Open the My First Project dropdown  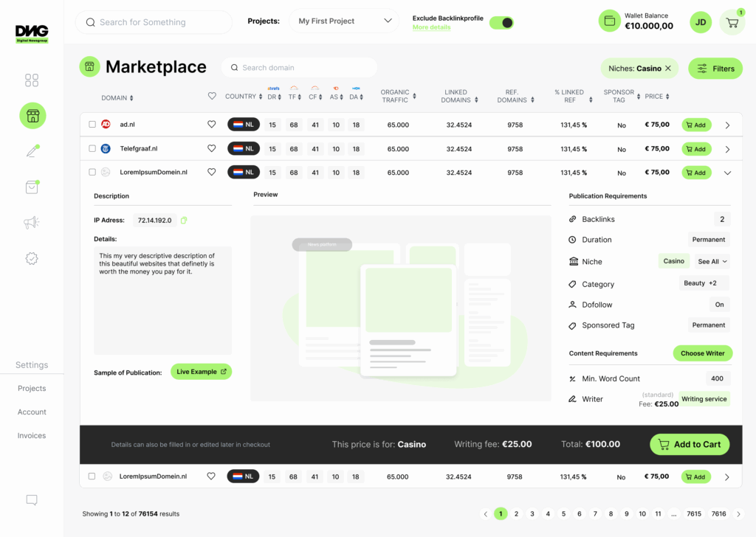click(x=343, y=21)
